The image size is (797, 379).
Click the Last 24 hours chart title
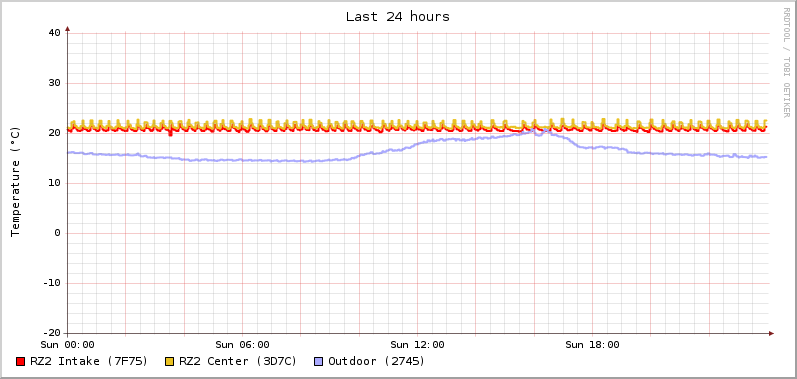pos(398,17)
